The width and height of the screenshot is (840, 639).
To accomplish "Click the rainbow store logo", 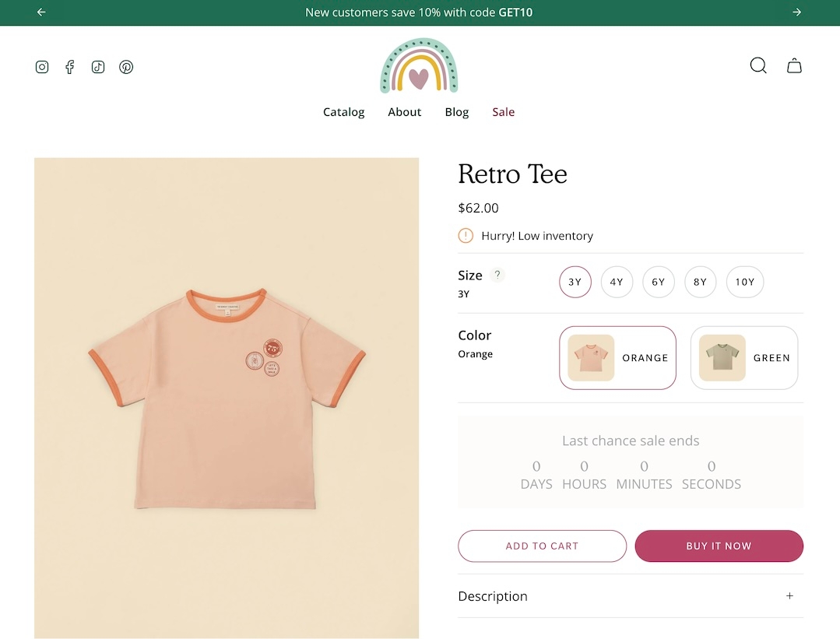I will (x=419, y=66).
